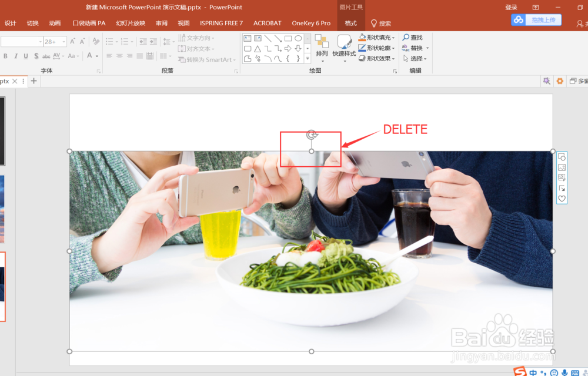Screen dimensions: 588x376
Task: Click clear all formatting icon
Action: click(x=96, y=41)
